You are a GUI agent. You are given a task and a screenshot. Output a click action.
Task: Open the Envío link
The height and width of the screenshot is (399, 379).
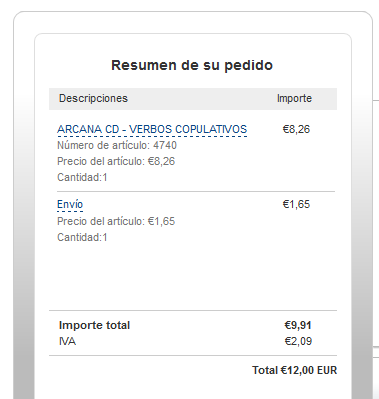(70, 204)
